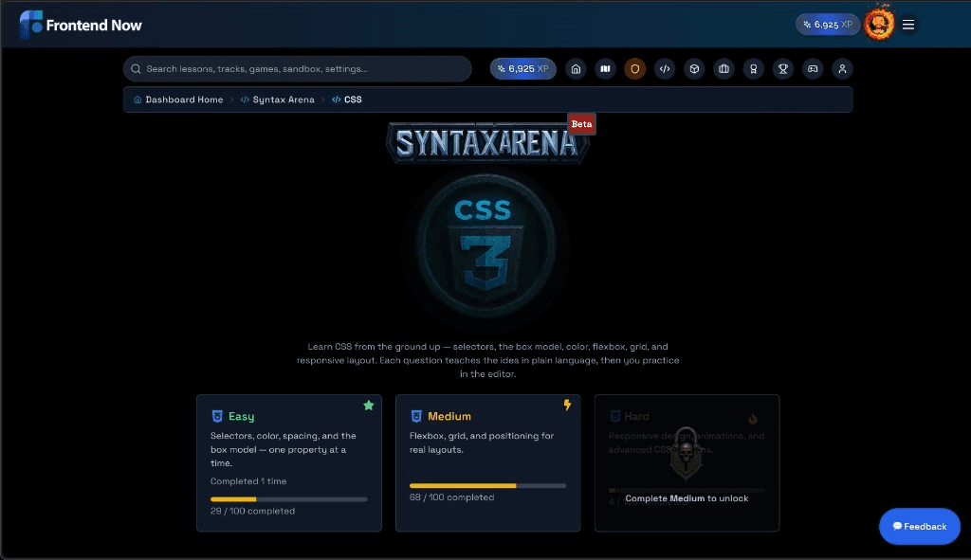Click the Frontend Now logo

(x=82, y=25)
